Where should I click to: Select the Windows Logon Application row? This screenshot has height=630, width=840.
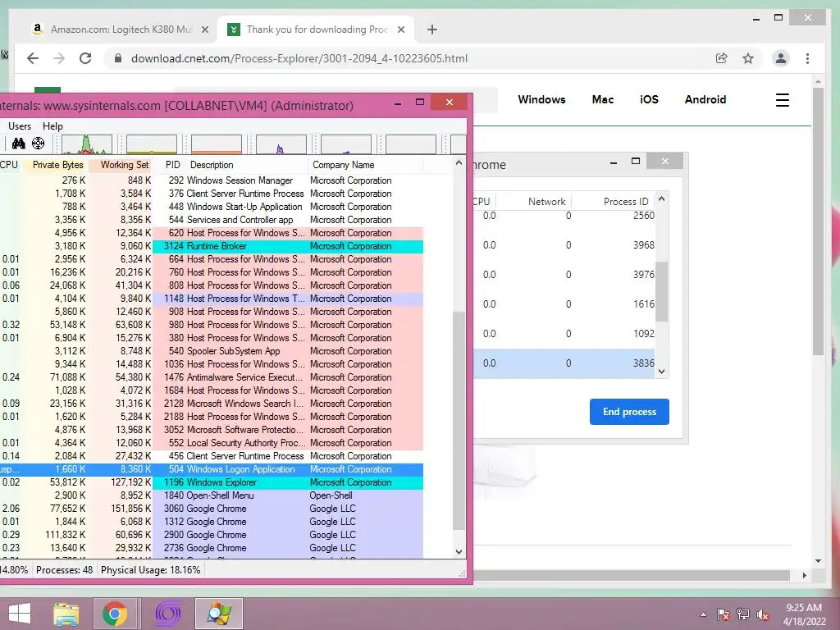click(x=212, y=469)
